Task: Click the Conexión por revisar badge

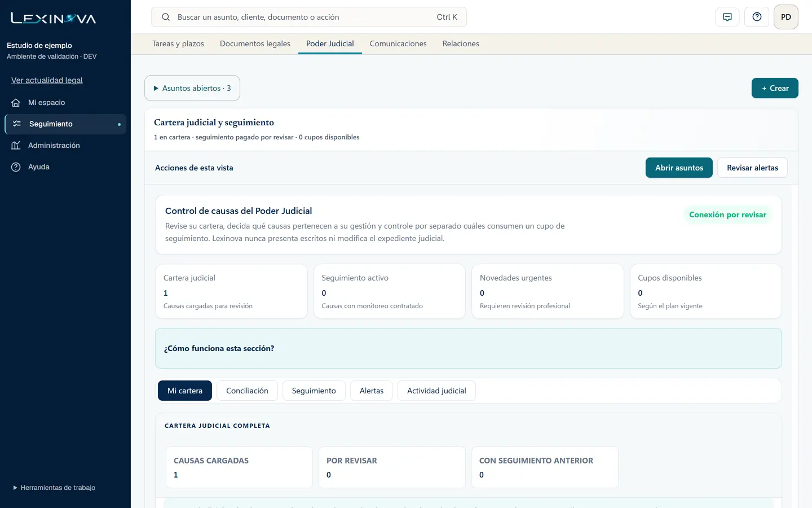Action: pos(727,214)
